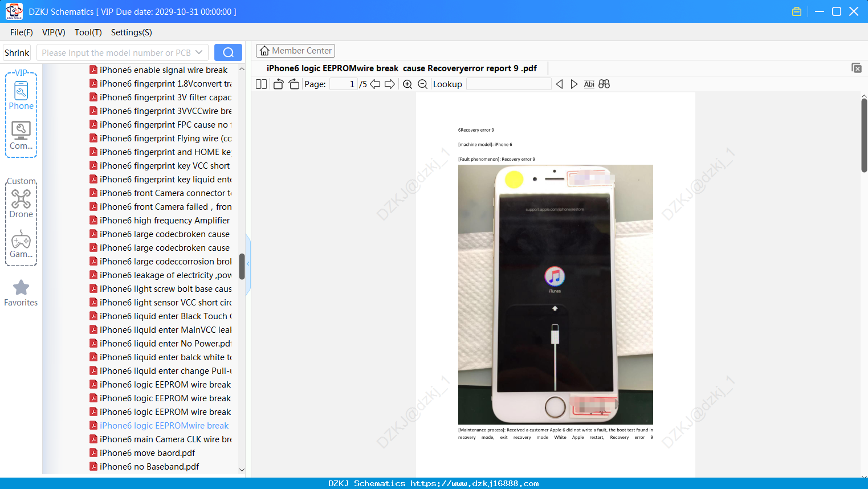Open "iPhone6 liquid enter MainVCC" file
Image resolution: width=868 pixels, height=489 pixels.
pos(161,330)
